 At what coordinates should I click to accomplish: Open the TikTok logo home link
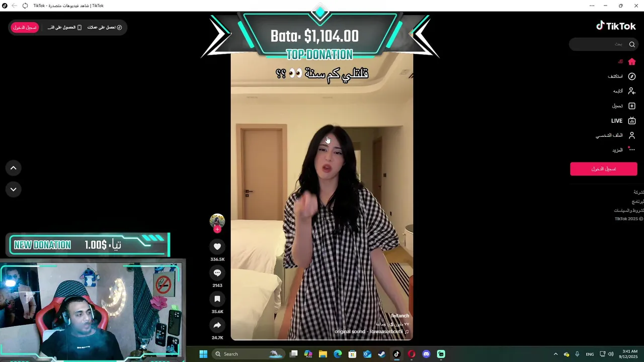pyautogui.click(x=616, y=26)
